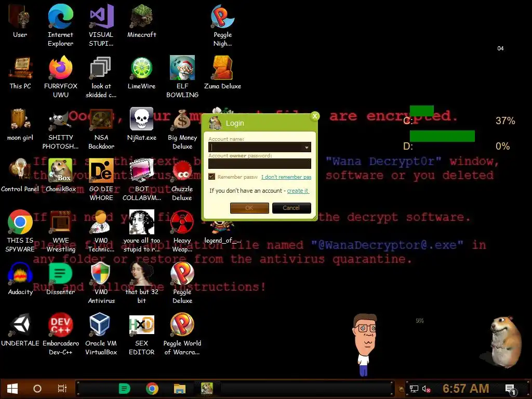Viewport: 532px width, 399px height.
Task: Launch the NSA Backdoor shortcut
Action: pos(101,129)
